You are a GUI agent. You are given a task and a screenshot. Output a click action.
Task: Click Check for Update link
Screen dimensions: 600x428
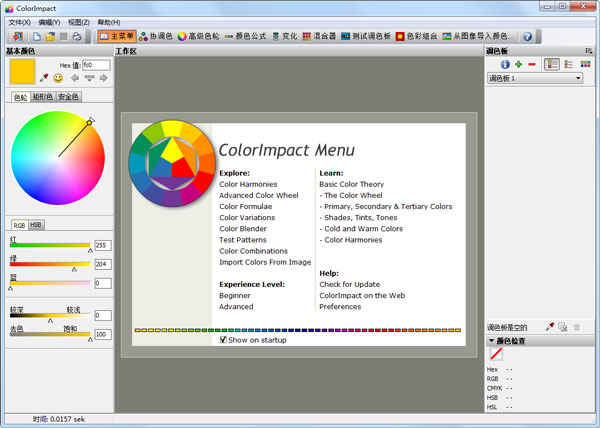coord(350,285)
